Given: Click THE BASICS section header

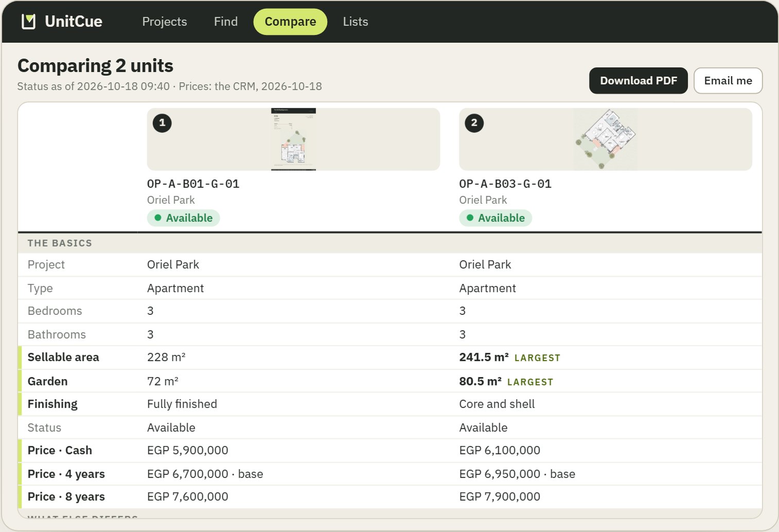Looking at the screenshot, I should point(60,243).
